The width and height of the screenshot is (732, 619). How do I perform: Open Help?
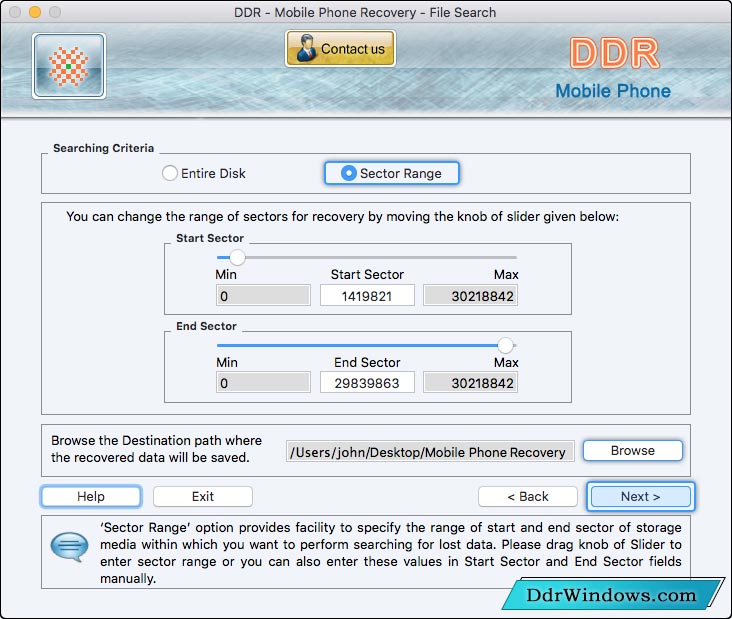tap(91, 496)
